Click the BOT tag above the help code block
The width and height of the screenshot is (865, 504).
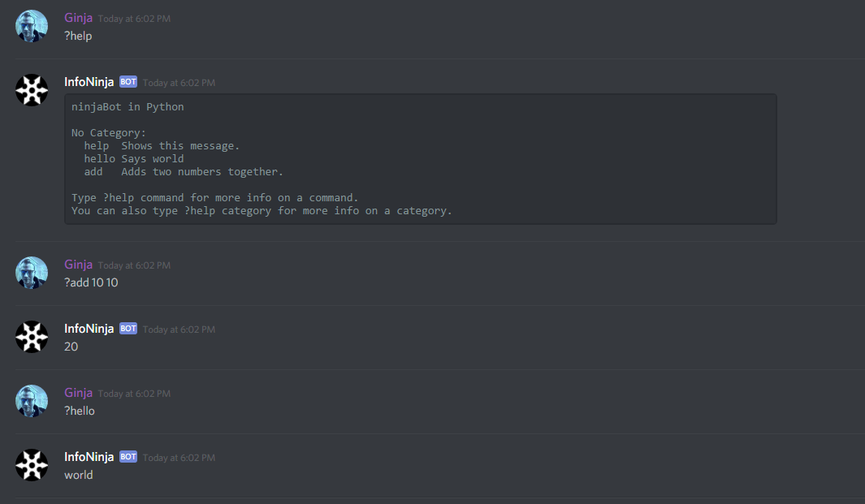(x=128, y=82)
